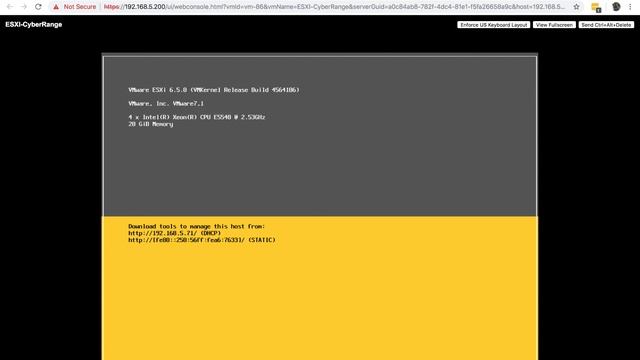Click the VMware ESXi 6.5.0 build line
640x360 pixels.
214,90
